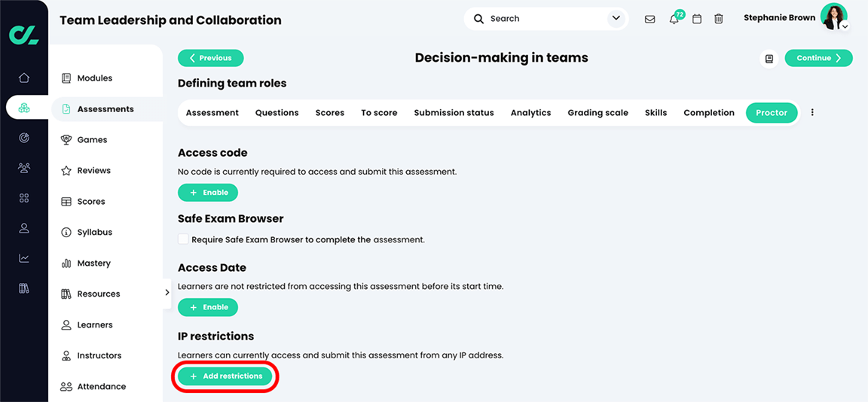
Task: Open the messages envelope icon
Action: 649,19
